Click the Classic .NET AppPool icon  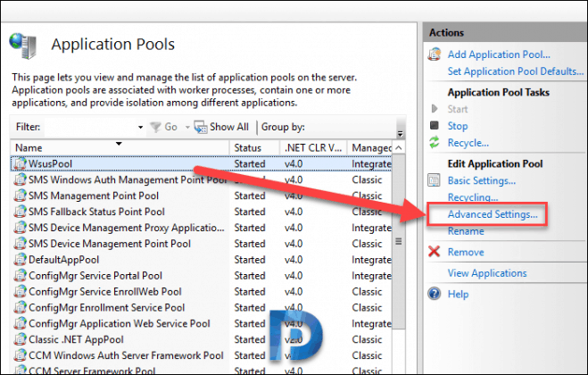20,339
